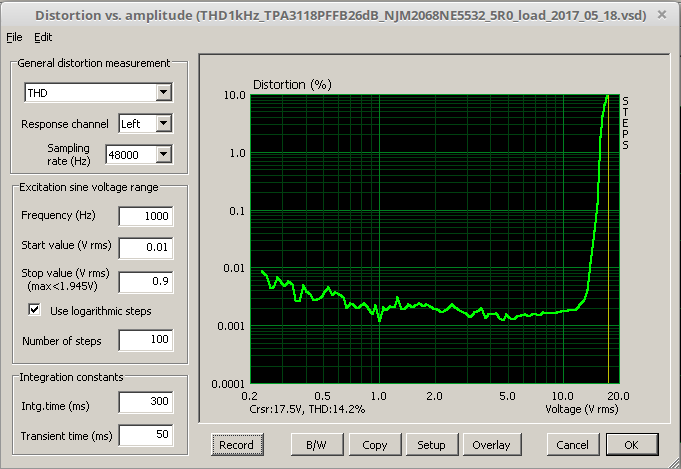Open the graph Setup dialog
Screen dimensions: 681x469
(431, 444)
